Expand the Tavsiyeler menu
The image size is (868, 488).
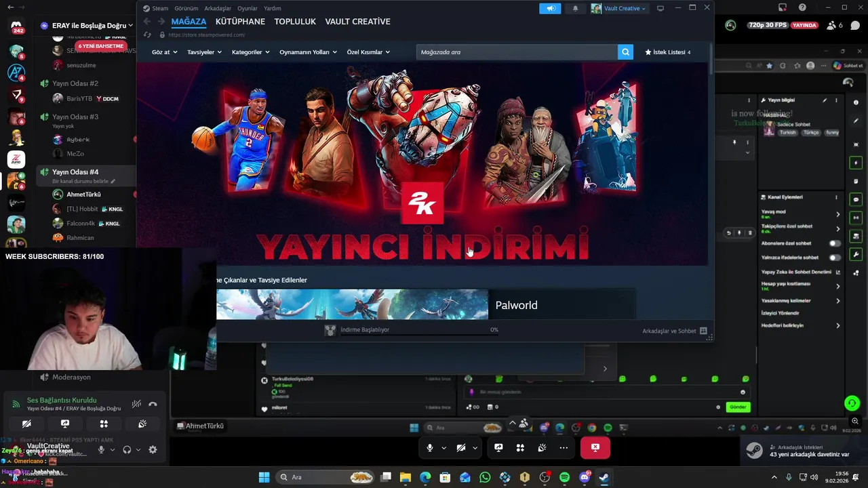[x=204, y=52]
